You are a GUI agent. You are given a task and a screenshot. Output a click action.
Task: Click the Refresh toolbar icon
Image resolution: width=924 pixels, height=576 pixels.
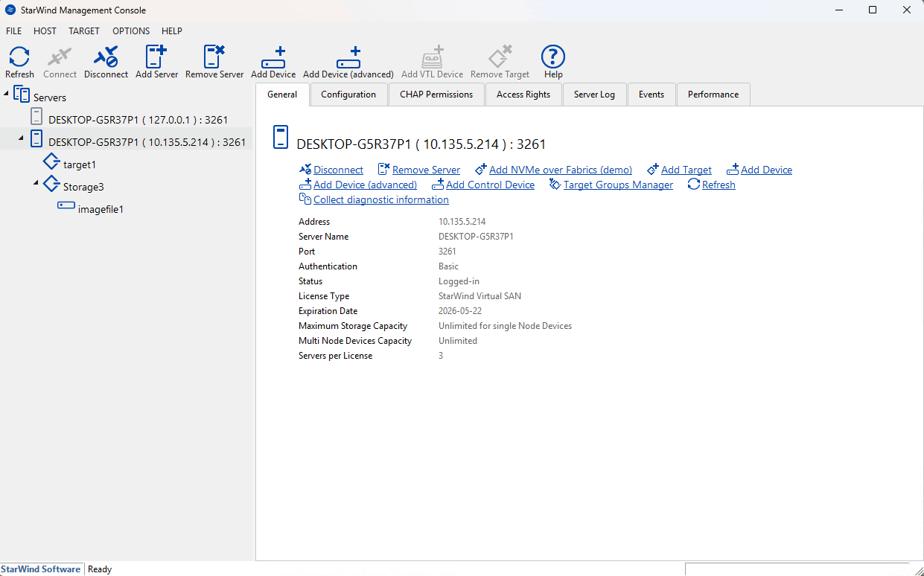pos(19,57)
